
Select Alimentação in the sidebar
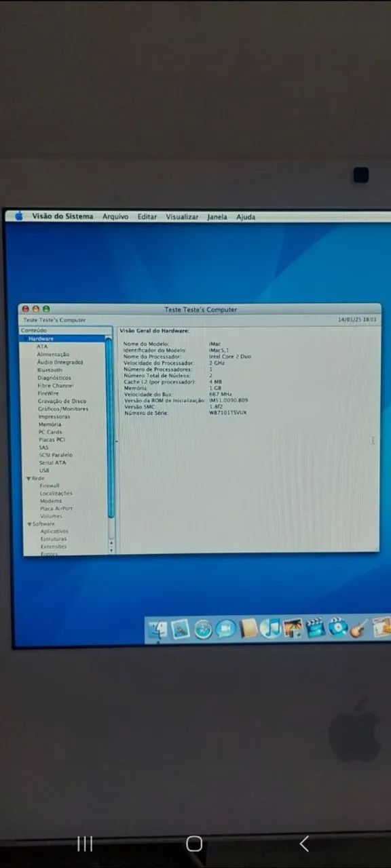click(53, 354)
